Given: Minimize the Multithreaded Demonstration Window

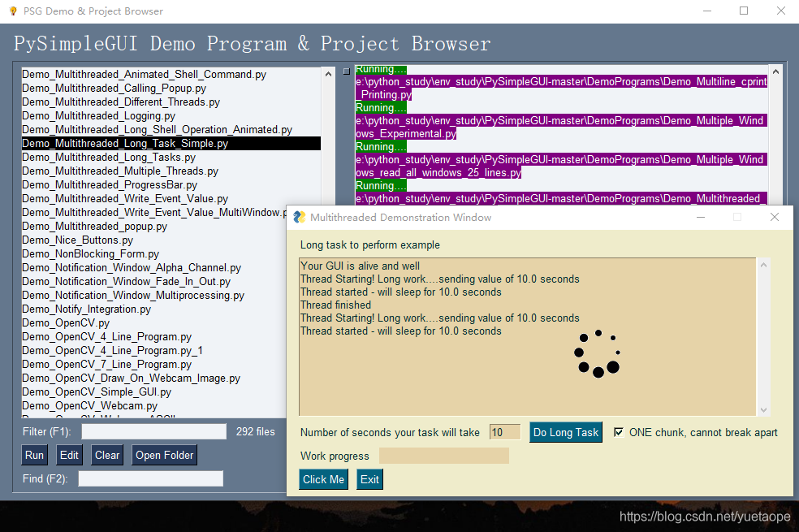Looking at the screenshot, I should (x=701, y=217).
